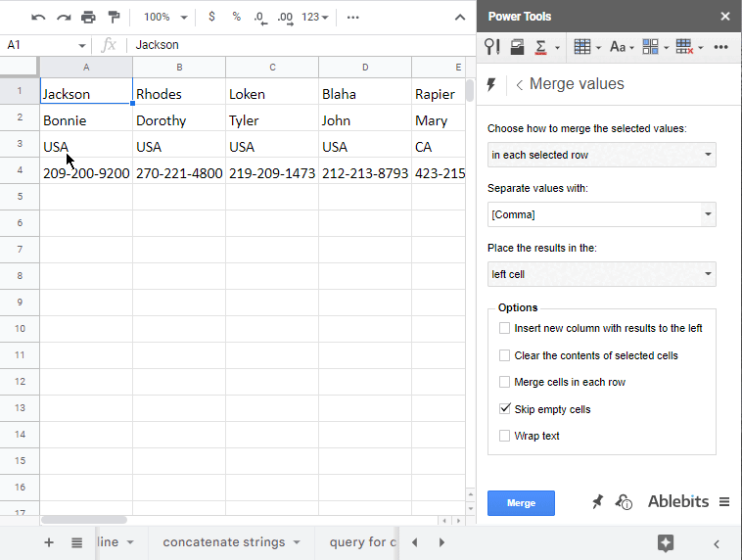Expand the Aa text tools dropdown arrow
The image size is (742, 560).
[x=631, y=48]
